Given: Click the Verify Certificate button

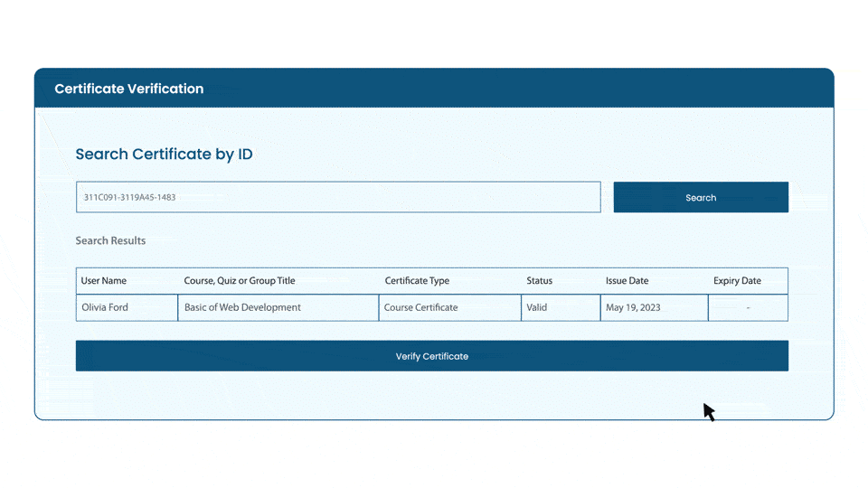Looking at the screenshot, I should tap(432, 356).
